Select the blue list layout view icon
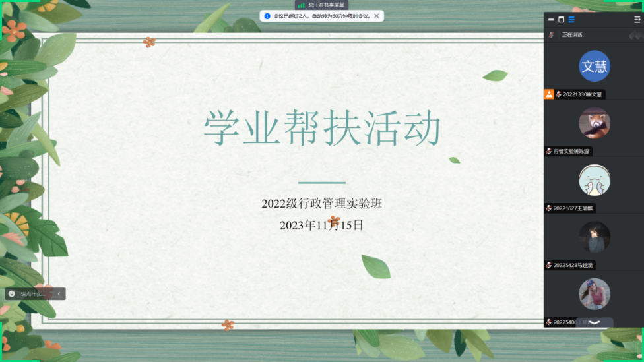The image size is (644, 362). point(571,20)
